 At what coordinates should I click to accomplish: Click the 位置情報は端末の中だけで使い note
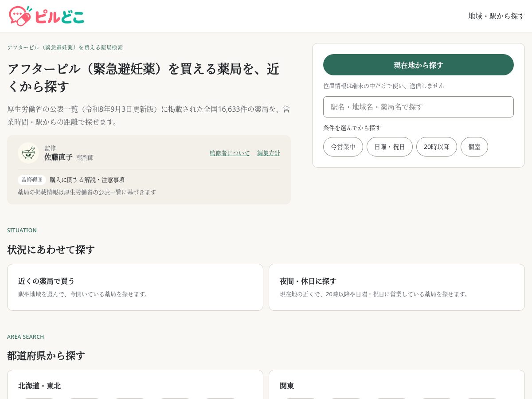383,86
